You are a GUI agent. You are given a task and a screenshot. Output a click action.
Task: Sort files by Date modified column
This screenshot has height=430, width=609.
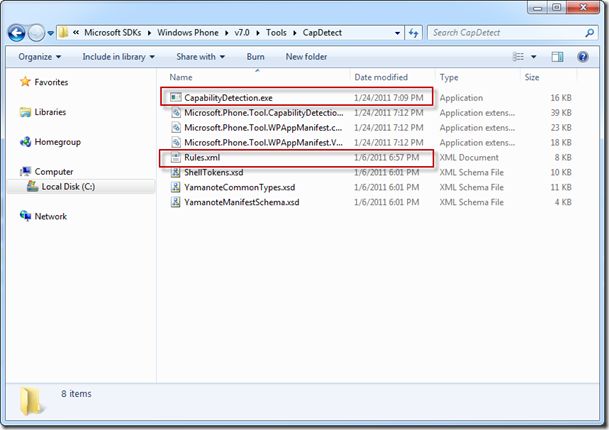point(381,77)
